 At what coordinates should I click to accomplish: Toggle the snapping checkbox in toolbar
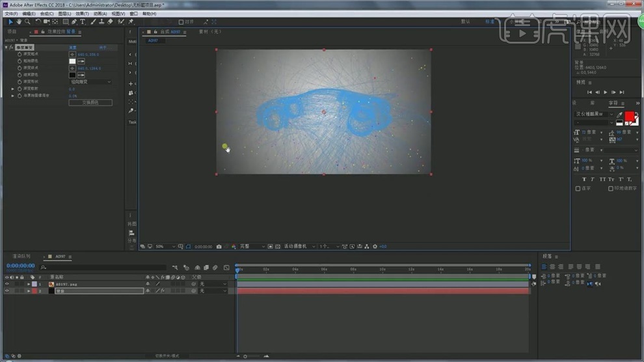click(x=181, y=22)
